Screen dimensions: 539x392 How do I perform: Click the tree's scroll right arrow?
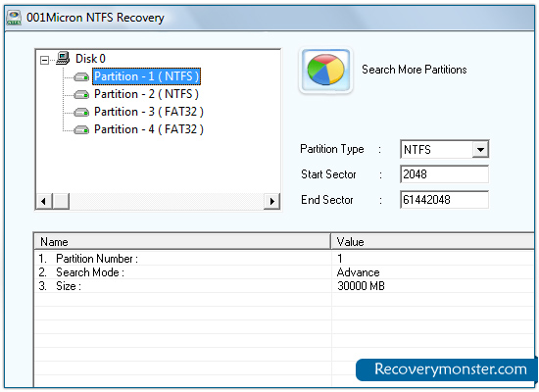[271, 201]
